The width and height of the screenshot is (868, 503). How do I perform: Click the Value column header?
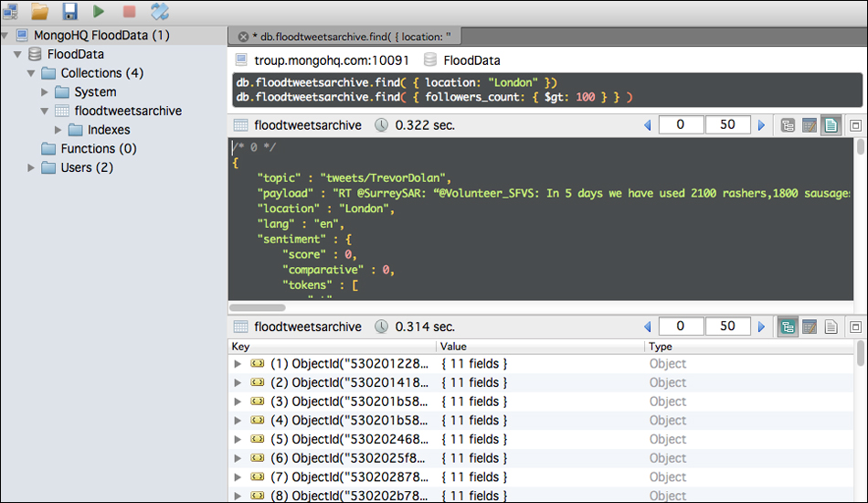point(541,347)
